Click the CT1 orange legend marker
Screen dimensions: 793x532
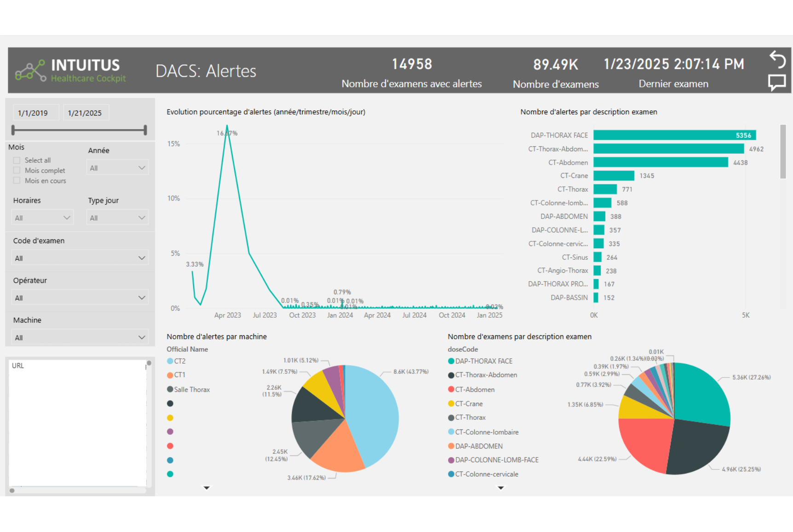pyautogui.click(x=170, y=375)
